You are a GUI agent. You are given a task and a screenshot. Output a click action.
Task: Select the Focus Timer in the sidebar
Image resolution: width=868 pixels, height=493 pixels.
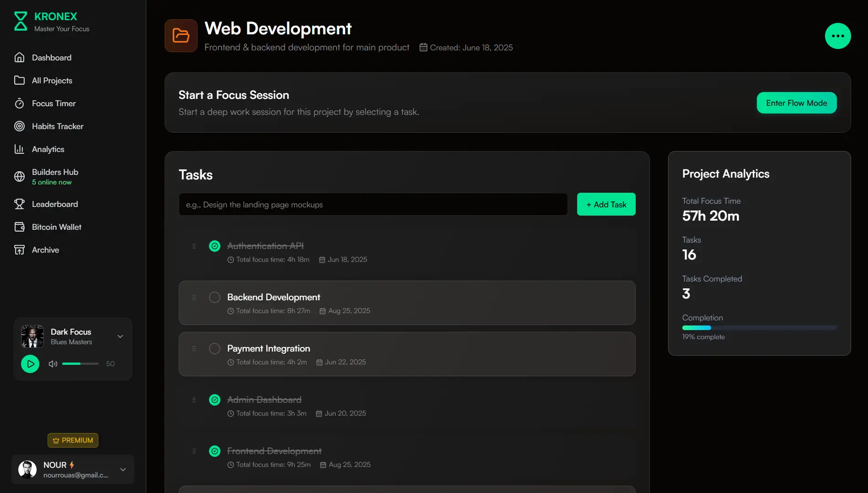click(54, 103)
